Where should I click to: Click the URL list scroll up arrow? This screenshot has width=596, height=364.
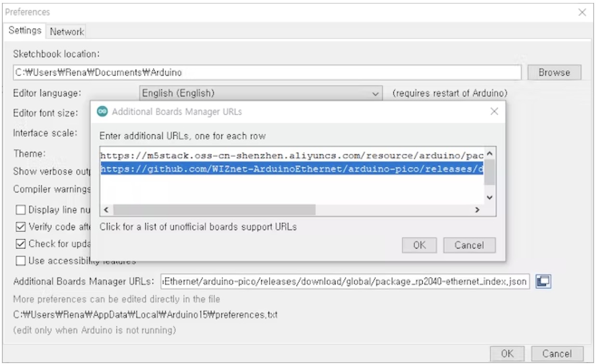[x=490, y=154]
